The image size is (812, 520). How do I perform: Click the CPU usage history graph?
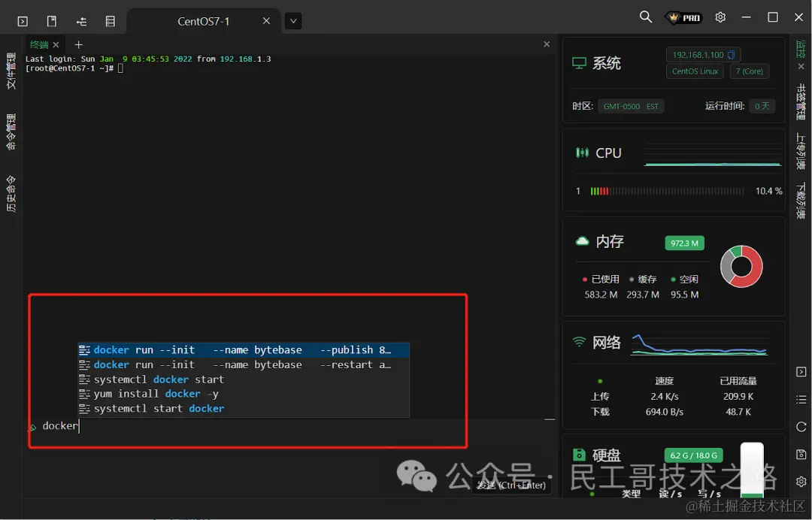click(x=713, y=153)
